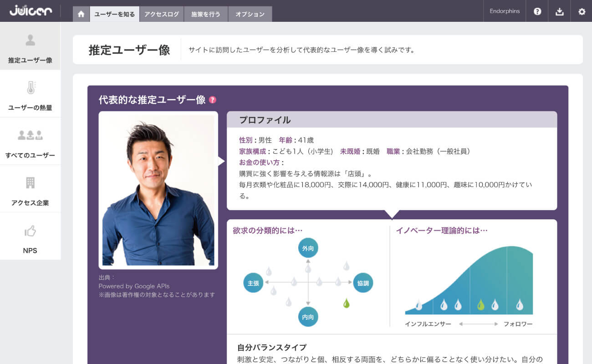Click the 外向 axis circle
This screenshot has height=364, width=592.
click(308, 248)
